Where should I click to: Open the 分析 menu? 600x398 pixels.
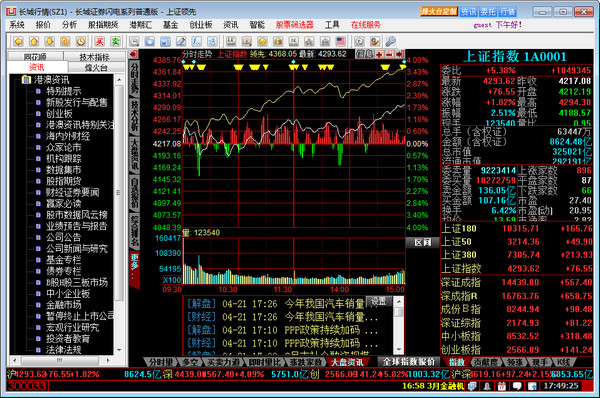(69, 25)
